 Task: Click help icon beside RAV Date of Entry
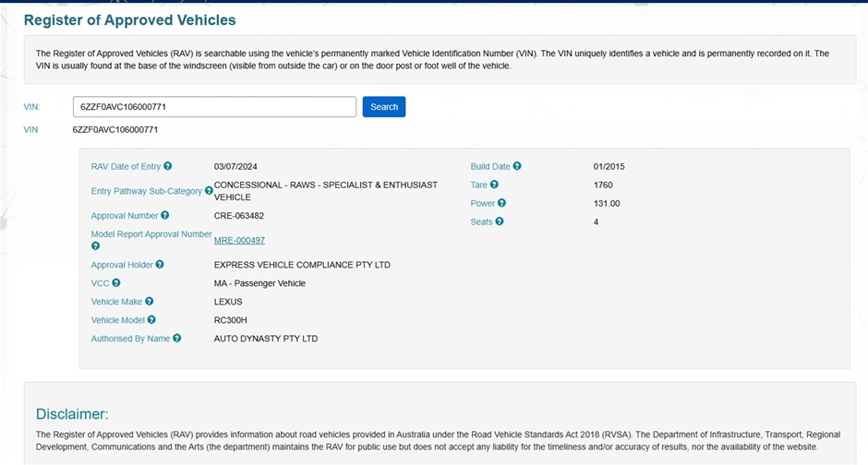point(168,167)
